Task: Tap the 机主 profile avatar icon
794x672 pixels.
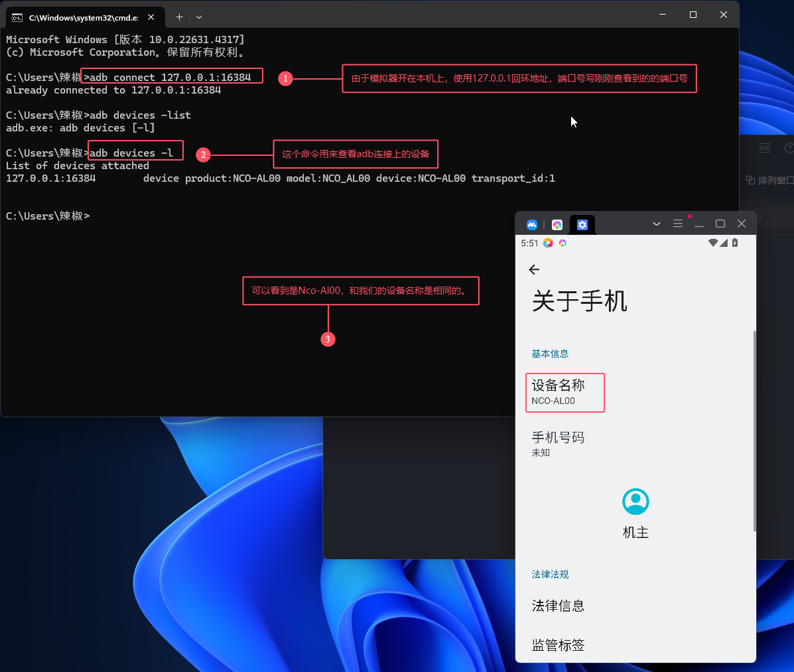Action: click(635, 502)
